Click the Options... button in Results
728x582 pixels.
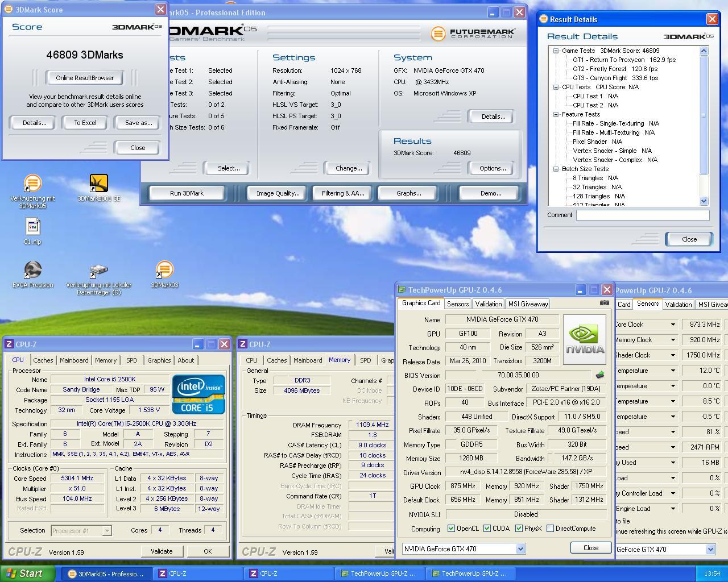coord(493,168)
